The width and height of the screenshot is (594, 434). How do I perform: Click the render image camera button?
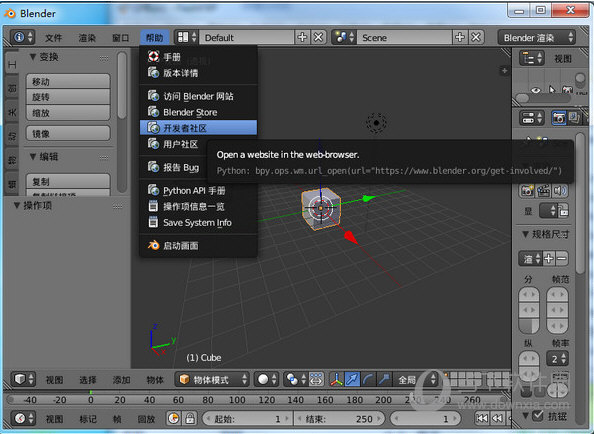click(x=527, y=190)
